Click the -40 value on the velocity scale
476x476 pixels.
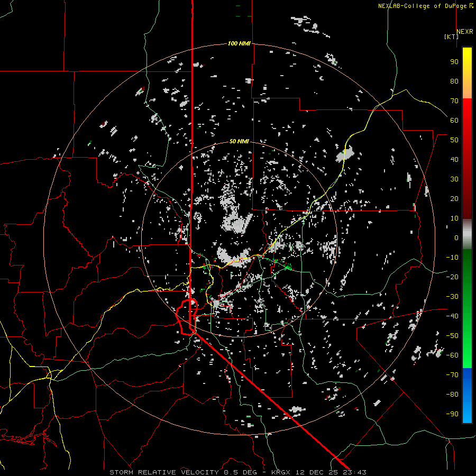(x=452, y=316)
